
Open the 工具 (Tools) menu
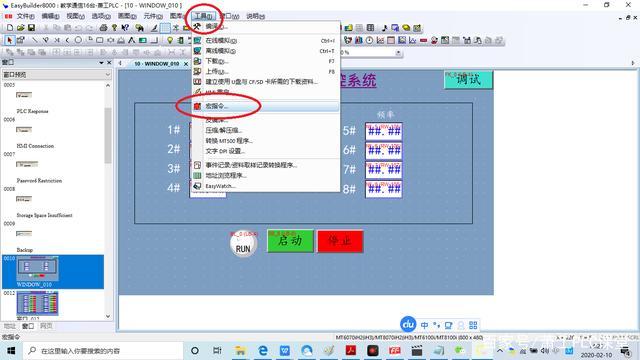(x=203, y=16)
